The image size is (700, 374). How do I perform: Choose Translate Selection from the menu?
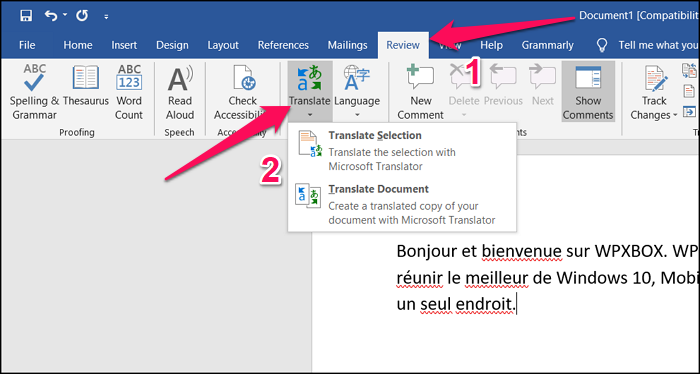click(402, 150)
